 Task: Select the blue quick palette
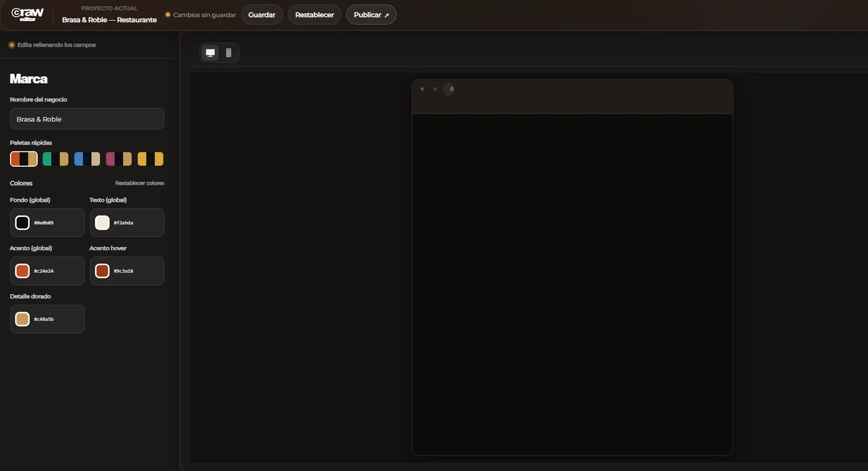(87, 159)
